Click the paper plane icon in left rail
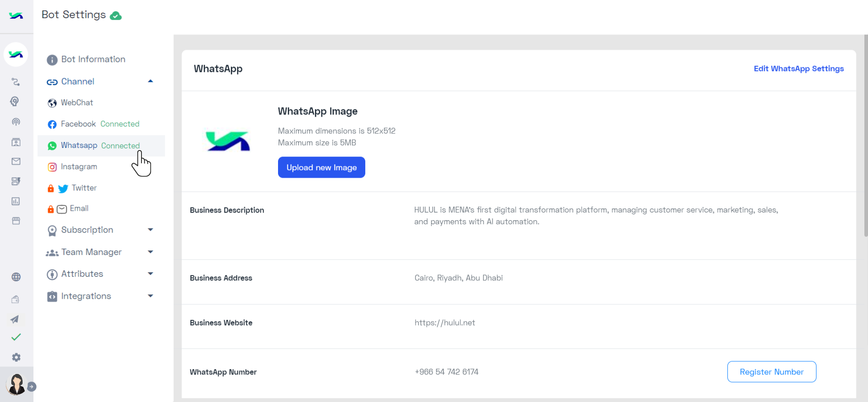The image size is (868, 402). pyautogui.click(x=15, y=319)
